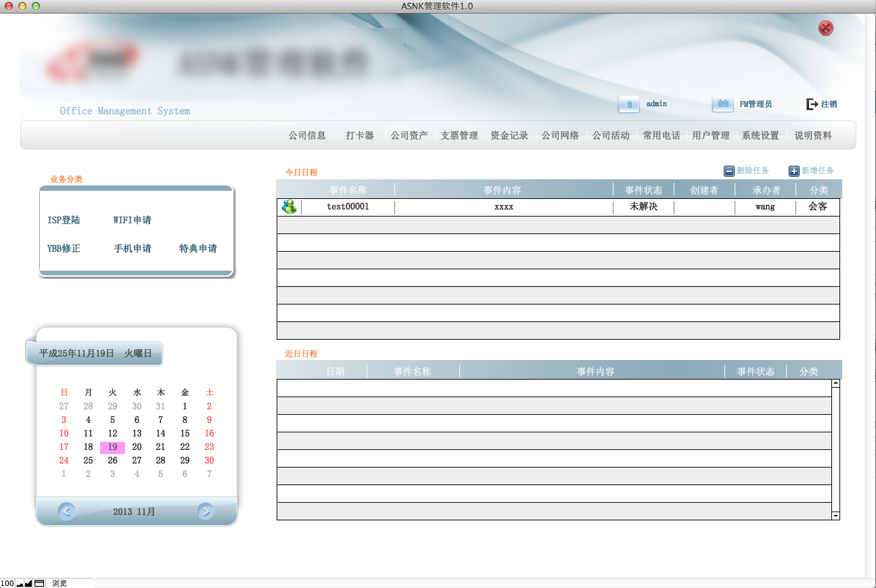Select Sunday 10 in the calendar

(64, 433)
